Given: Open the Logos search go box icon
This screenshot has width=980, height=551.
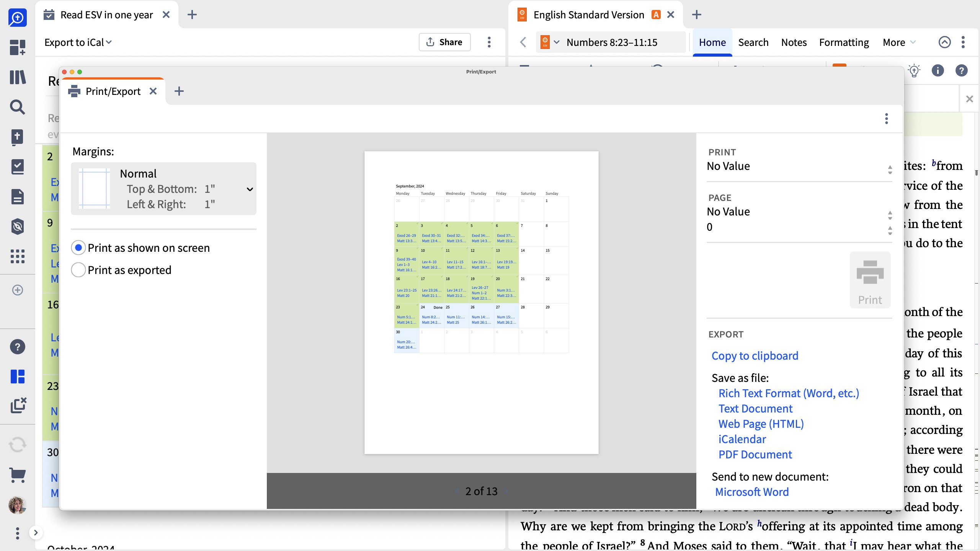Looking at the screenshot, I should point(17,18).
